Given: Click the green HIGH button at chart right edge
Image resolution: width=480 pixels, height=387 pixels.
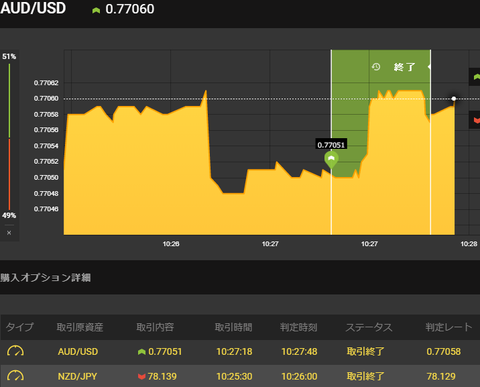Looking at the screenshot, I should [x=475, y=77].
